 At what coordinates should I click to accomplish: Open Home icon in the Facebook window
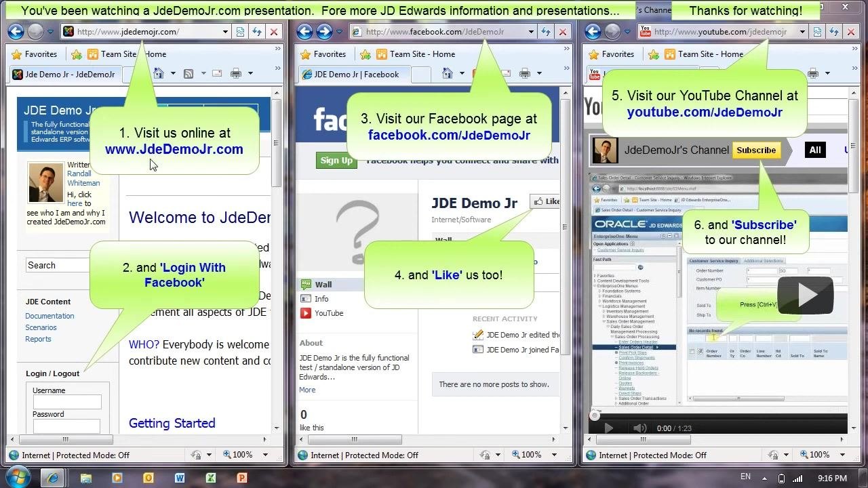(x=447, y=73)
